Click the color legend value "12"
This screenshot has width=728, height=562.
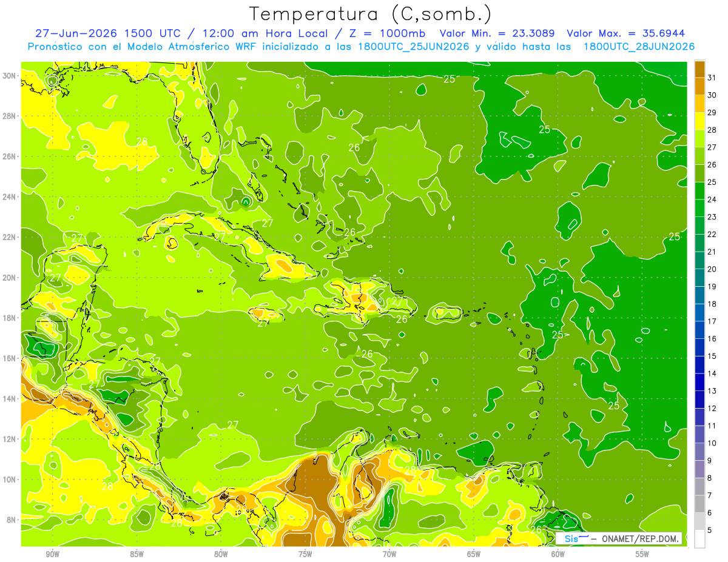tap(712, 409)
